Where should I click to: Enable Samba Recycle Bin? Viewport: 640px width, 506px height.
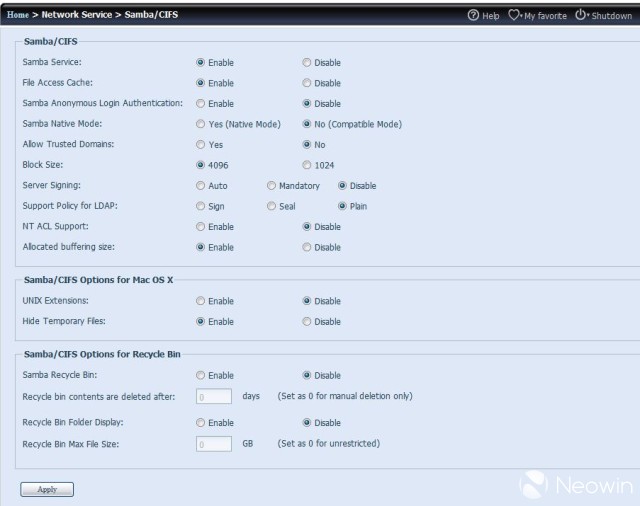click(200, 375)
